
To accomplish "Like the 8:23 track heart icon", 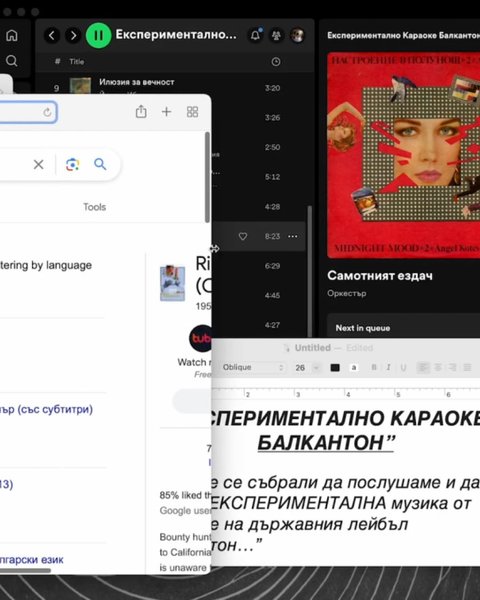I will point(243,236).
